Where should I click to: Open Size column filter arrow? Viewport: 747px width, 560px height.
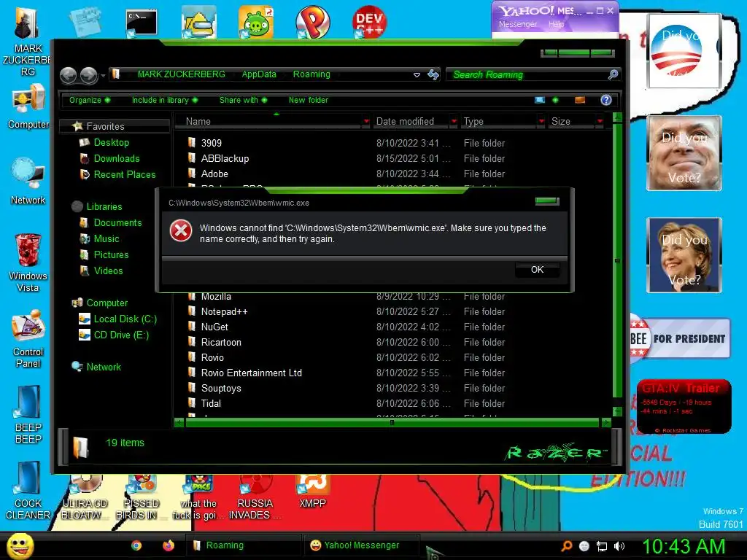click(x=600, y=122)
